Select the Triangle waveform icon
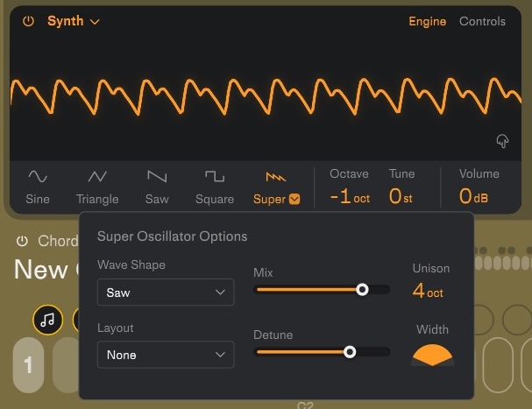This screenshot has width=532, height=409. [97, 177]
